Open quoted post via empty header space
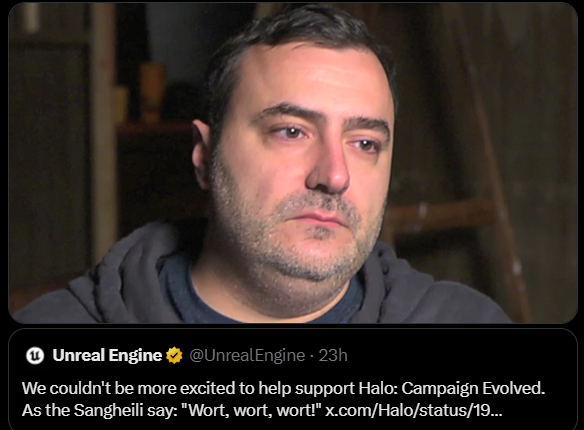The height and width of the screenshot is (430, 584). click(462, 355)
